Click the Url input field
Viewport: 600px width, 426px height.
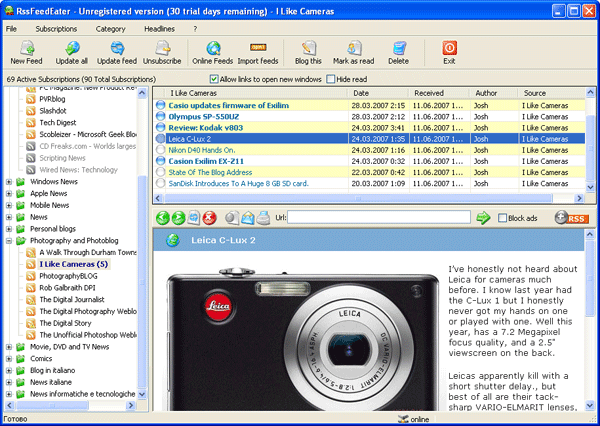click(378, 218)
